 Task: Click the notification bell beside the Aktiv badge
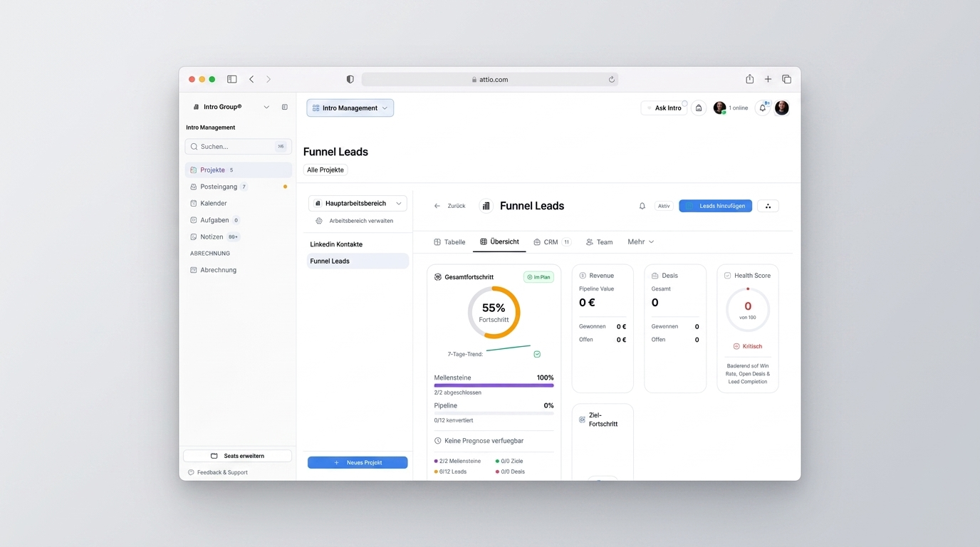(642, 206)
